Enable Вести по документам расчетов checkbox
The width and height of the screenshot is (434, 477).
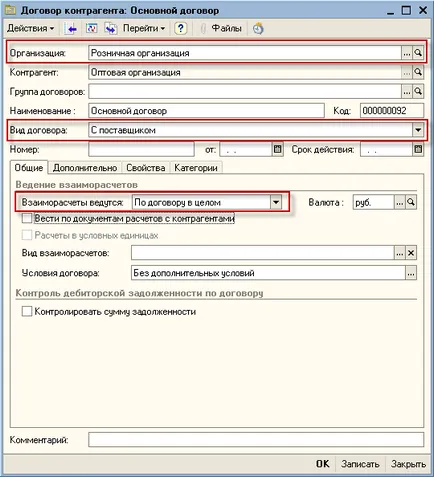tap(27, 219)
